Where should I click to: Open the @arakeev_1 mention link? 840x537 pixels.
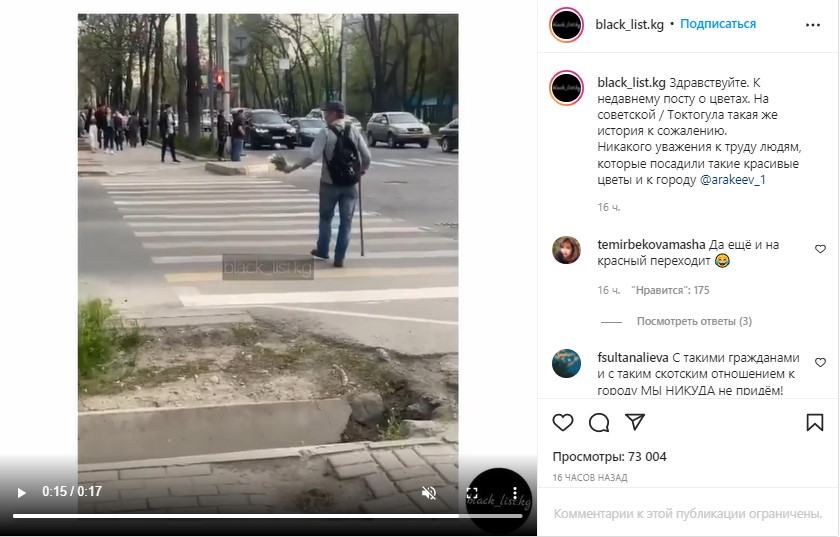tap(732, 180)
